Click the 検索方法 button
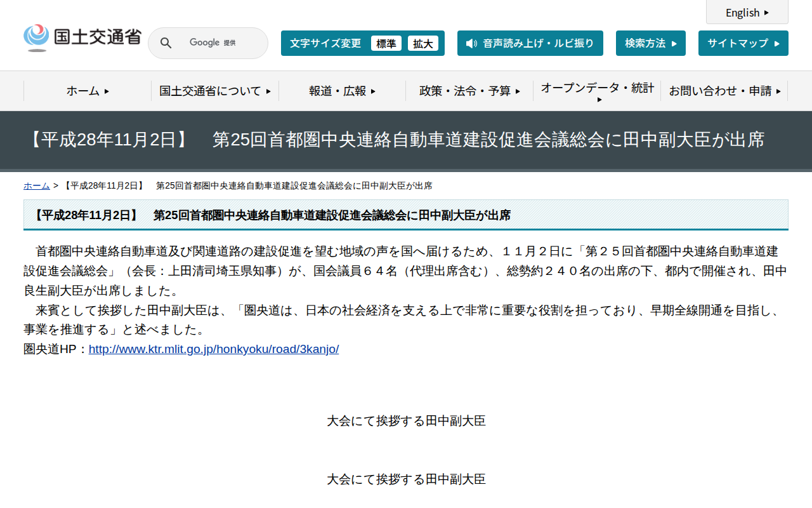Viewport: 812px width, 508px height. (650, 43)
